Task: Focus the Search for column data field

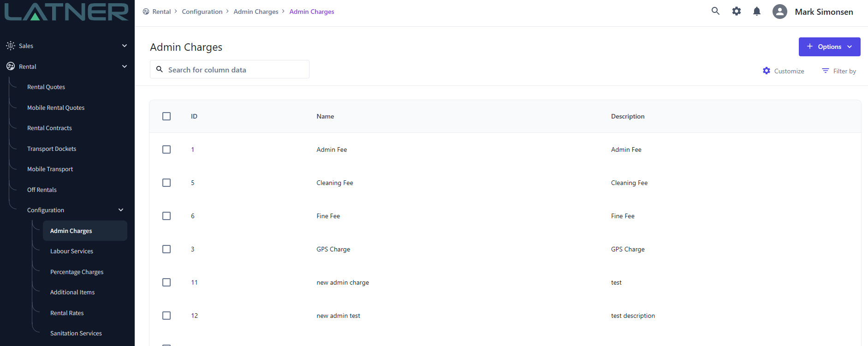Action: tap(235, 70)
